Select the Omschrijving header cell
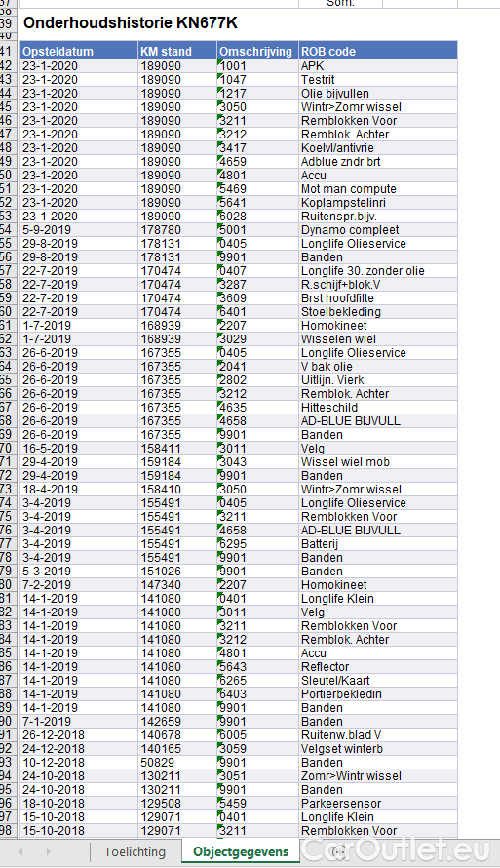Screen dimensions: 500x868 257,52
